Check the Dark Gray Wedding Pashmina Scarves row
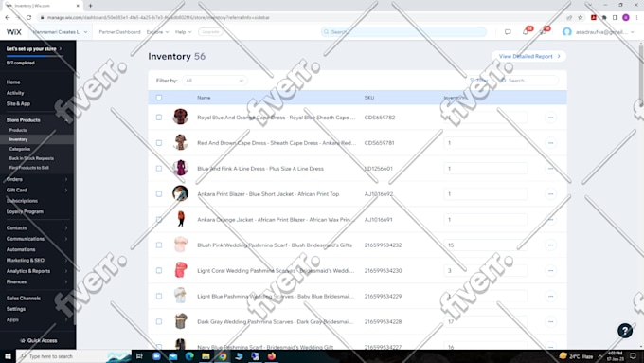Image resolution: width=644 pixels, height=363 pixels. point(159,321)
